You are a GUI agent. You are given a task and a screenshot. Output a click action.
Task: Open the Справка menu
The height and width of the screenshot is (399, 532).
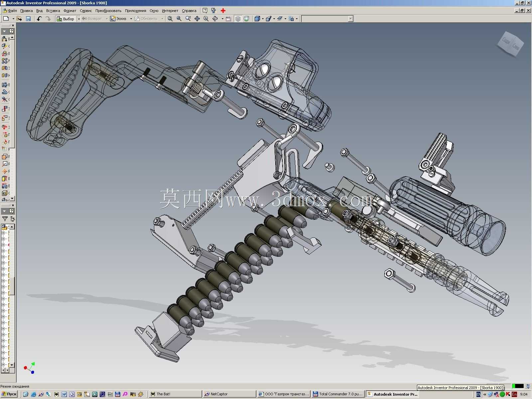[x=189, y=11]
